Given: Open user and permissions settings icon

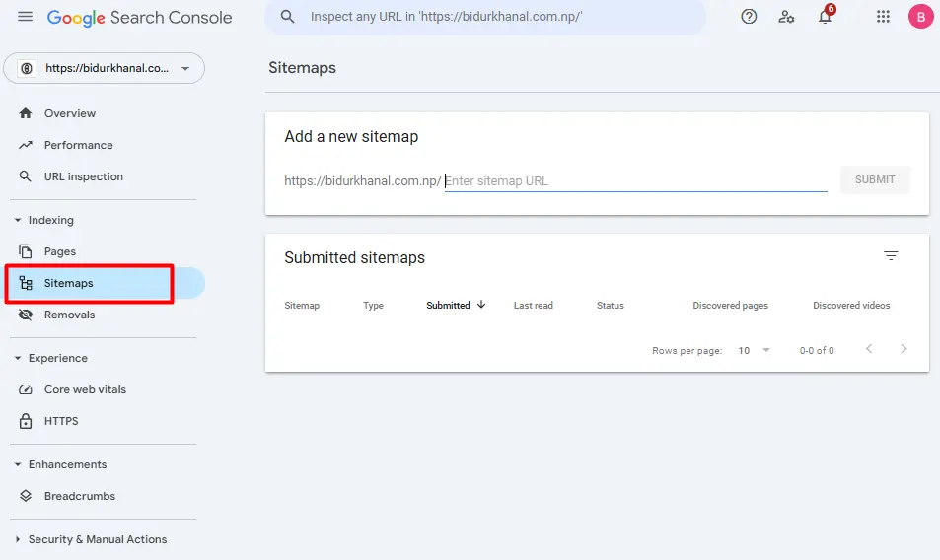Looking at the screenshot, I should [x=786, y=16].
